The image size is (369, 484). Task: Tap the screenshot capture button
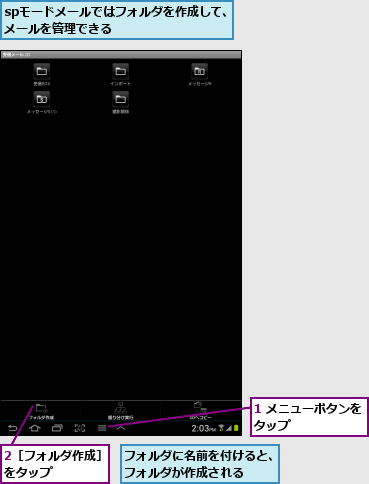[80, 428]
